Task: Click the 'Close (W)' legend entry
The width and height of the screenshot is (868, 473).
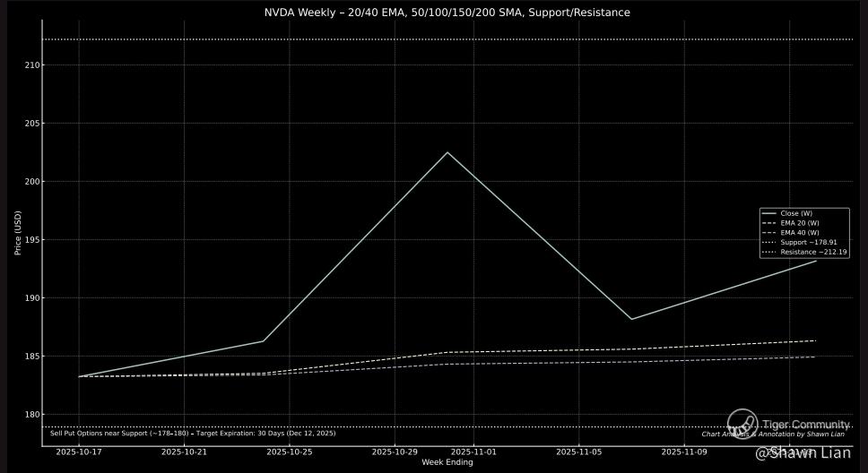Action: pos(786,213)
